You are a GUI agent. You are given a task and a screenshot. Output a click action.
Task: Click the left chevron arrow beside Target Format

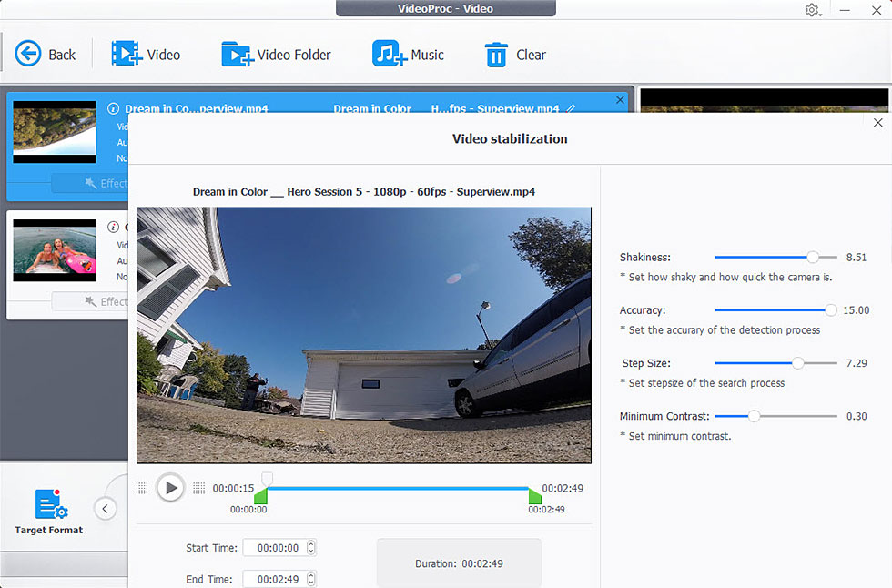click(106, 509)
